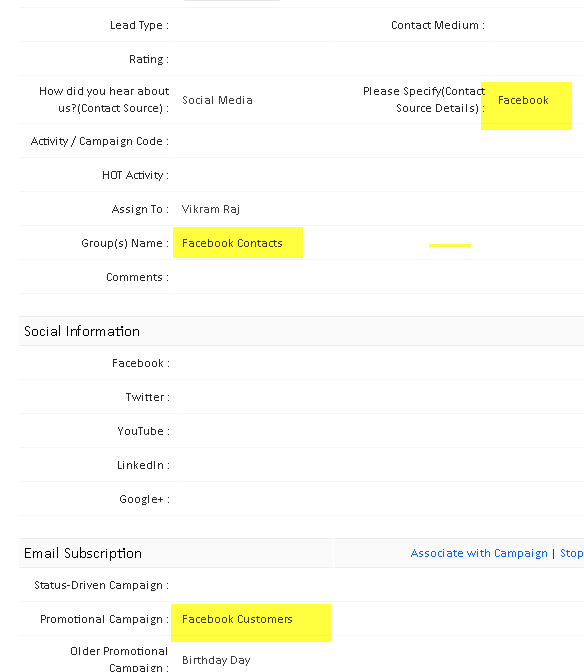Click the Social Media contact source value
This screenshot has height=672, width=584.
coord(217,100)
